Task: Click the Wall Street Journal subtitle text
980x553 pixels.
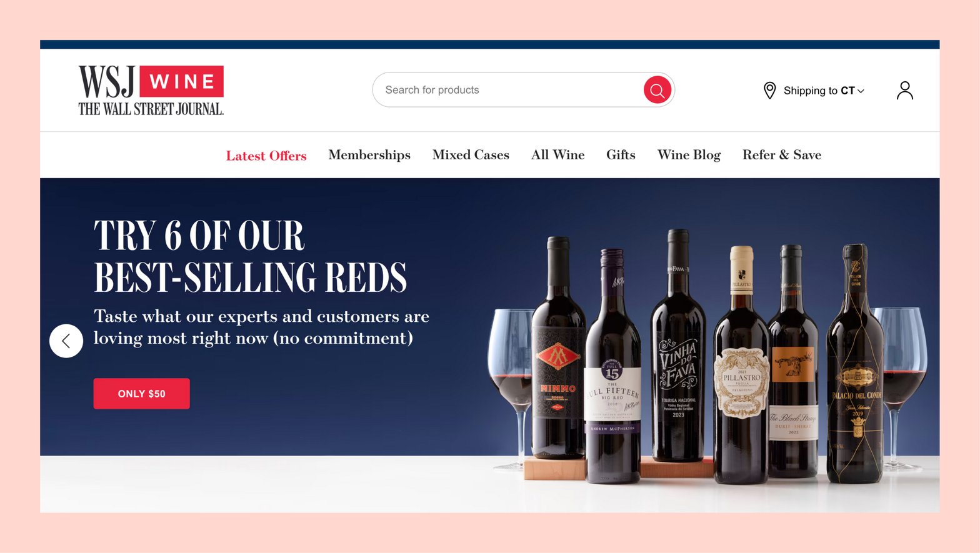Action: pos(151,109)
